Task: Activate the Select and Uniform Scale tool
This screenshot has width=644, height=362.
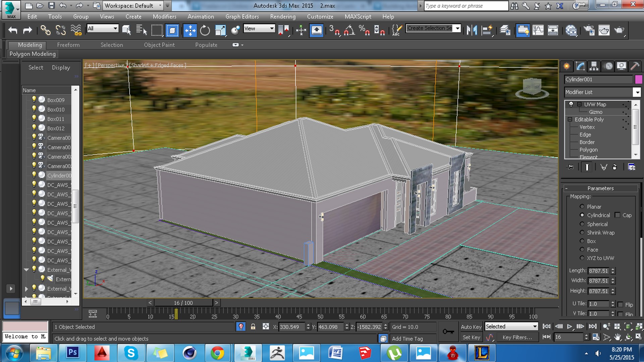Action: (x=220, y=31)
